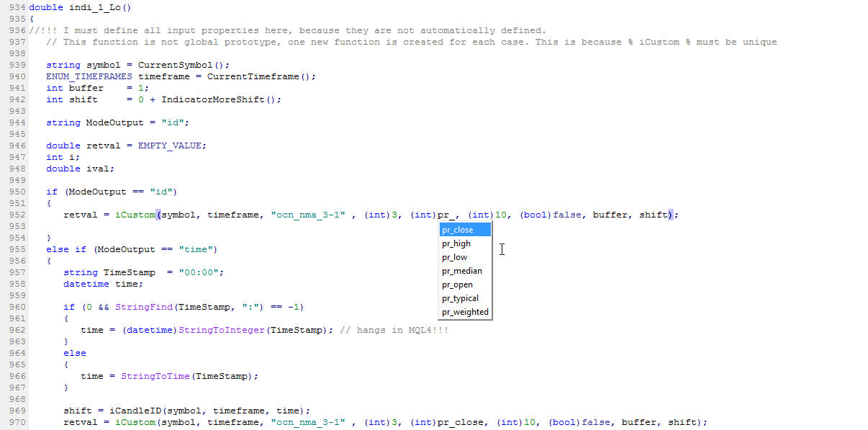Pick pr_weighted from autocomplete list
Screen dimensions: 868x430
(x=465, y=312)
